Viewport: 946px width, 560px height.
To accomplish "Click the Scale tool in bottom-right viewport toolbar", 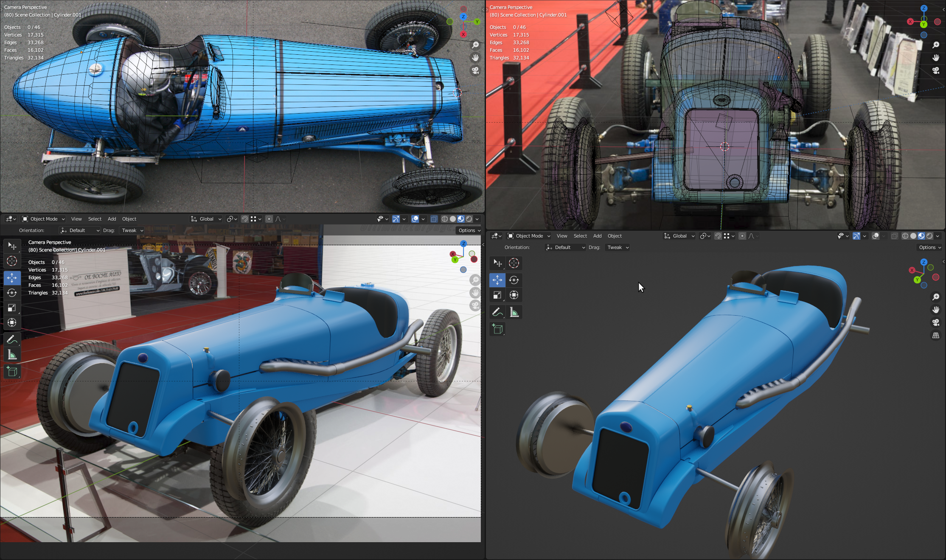I will click(497, 295).
